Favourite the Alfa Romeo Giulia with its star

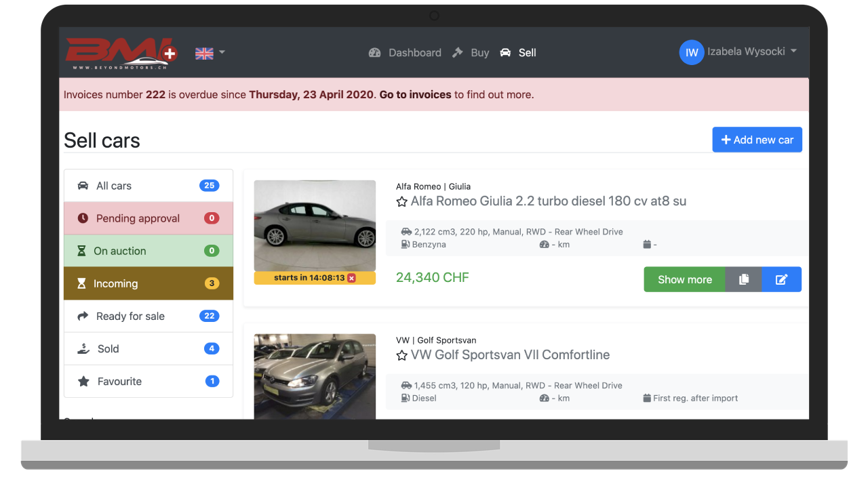[x=401, y=201]
